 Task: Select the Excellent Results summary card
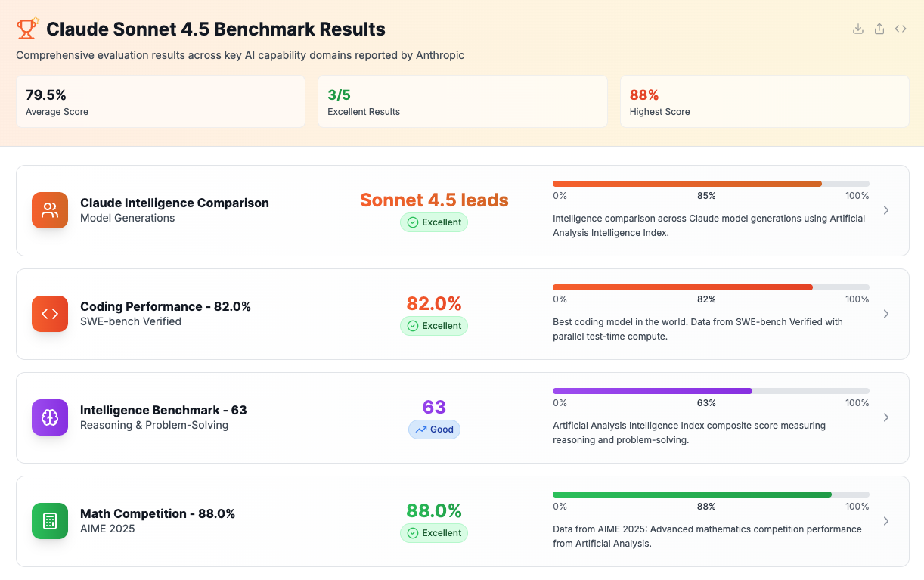click(462, 101)
